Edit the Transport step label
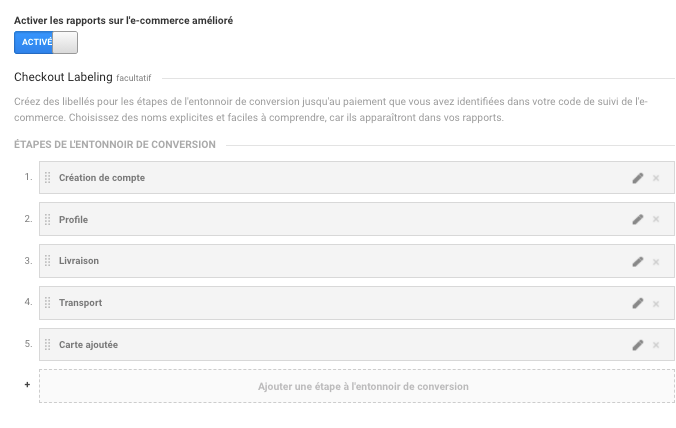 638,303
